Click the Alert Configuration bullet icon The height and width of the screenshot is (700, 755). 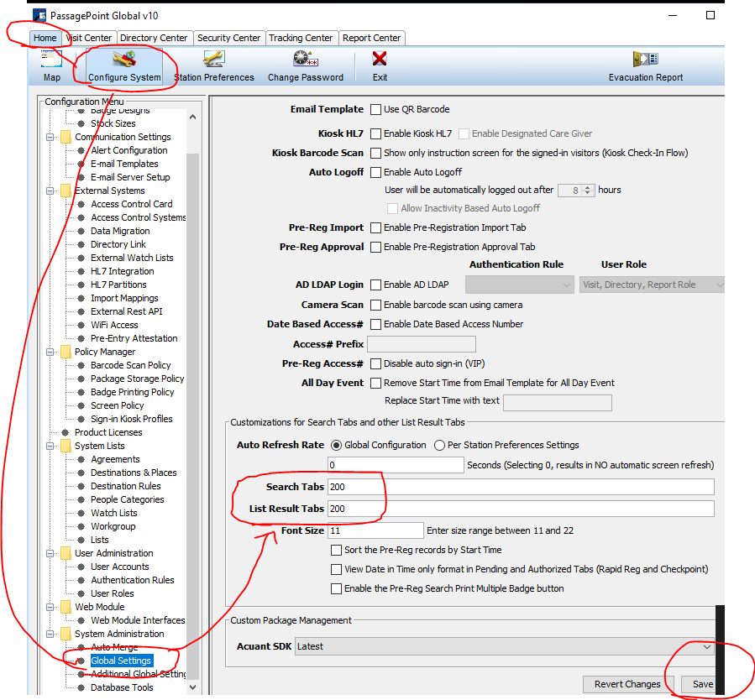tap(81, 150)
